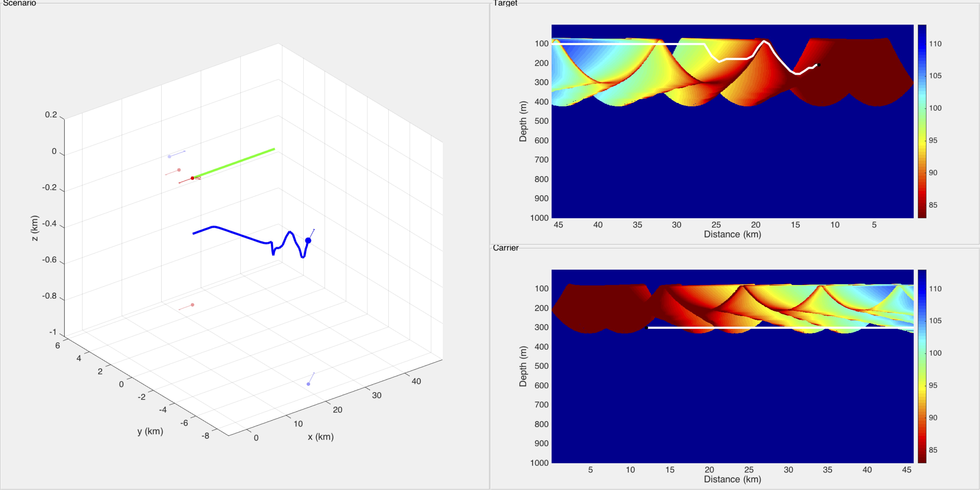This screenshot has height=490, width=980.
Task: Click the Target plot's 'Depth (m)' label
Action: point(523,121)
